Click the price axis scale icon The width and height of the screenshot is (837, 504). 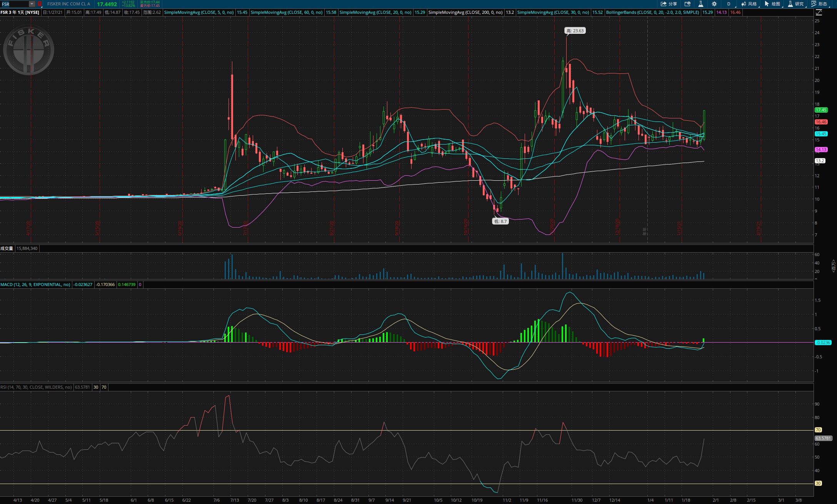pyautogui.click(x=819, y=12)
